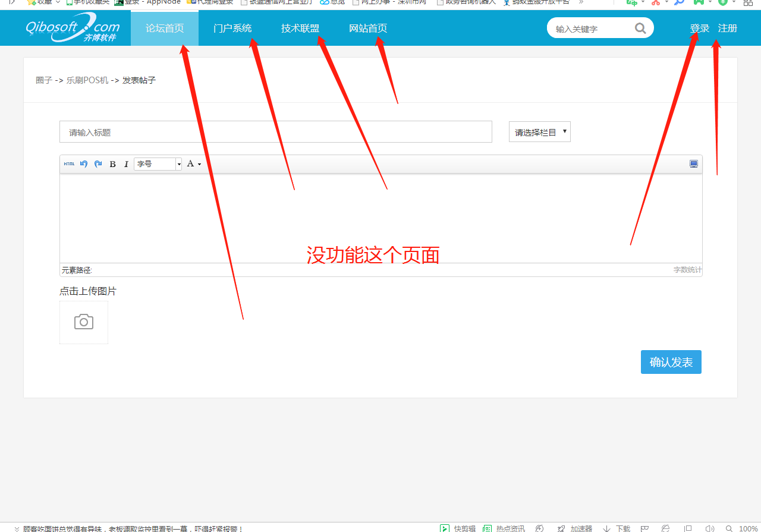Click the 注册 register link
The width and height of the screenshot is (761, 532).
(727, 28)
